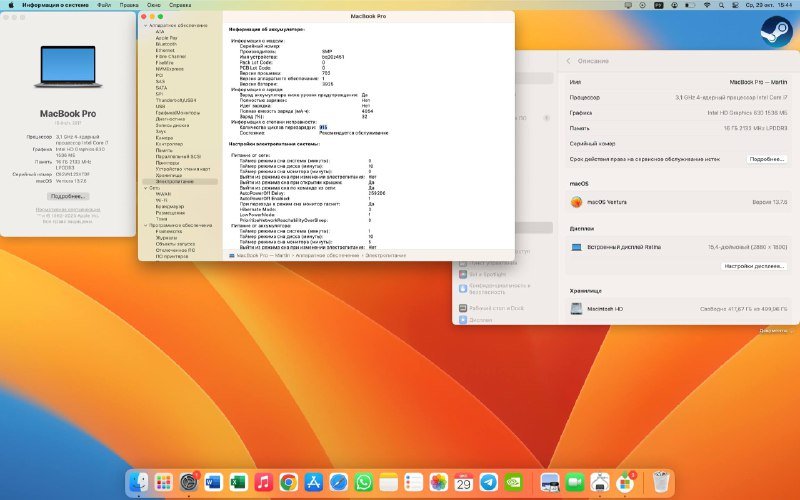
Task: Collapse the Сеть tree section
Action: click(x=145, y=188)
